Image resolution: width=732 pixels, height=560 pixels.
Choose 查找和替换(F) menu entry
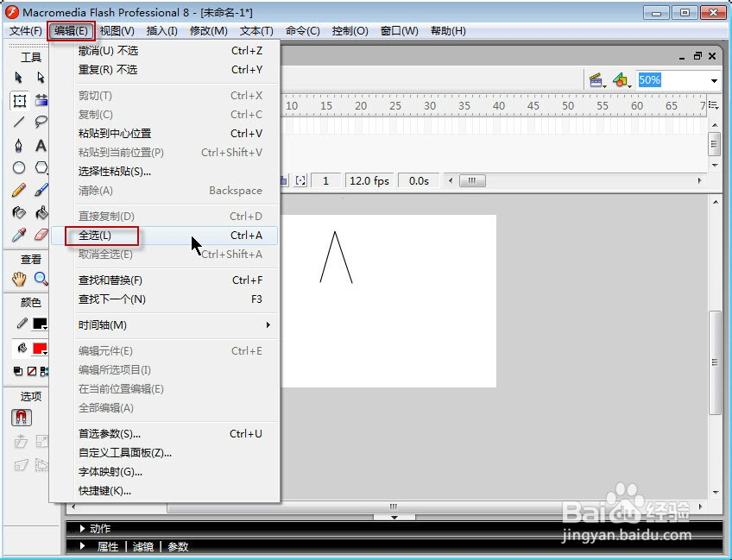(164, 280)
